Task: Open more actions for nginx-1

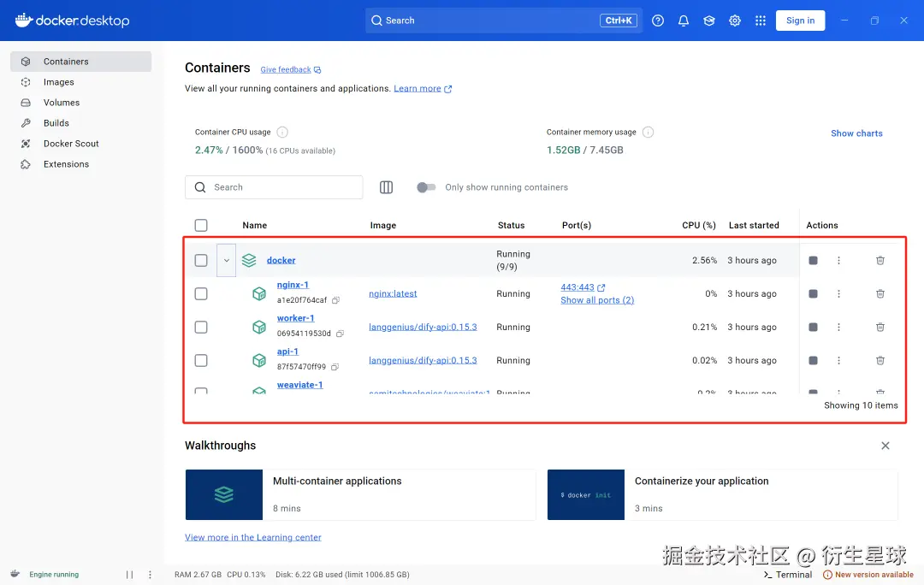Action: [x=838, y=293]
